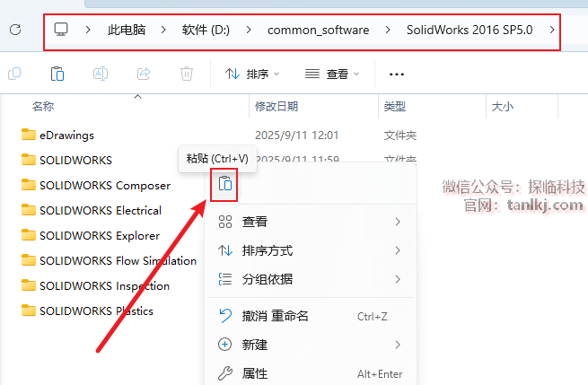Expand the chevron after common_software
The width and height of the screenshot is (588, 385).
388,30
